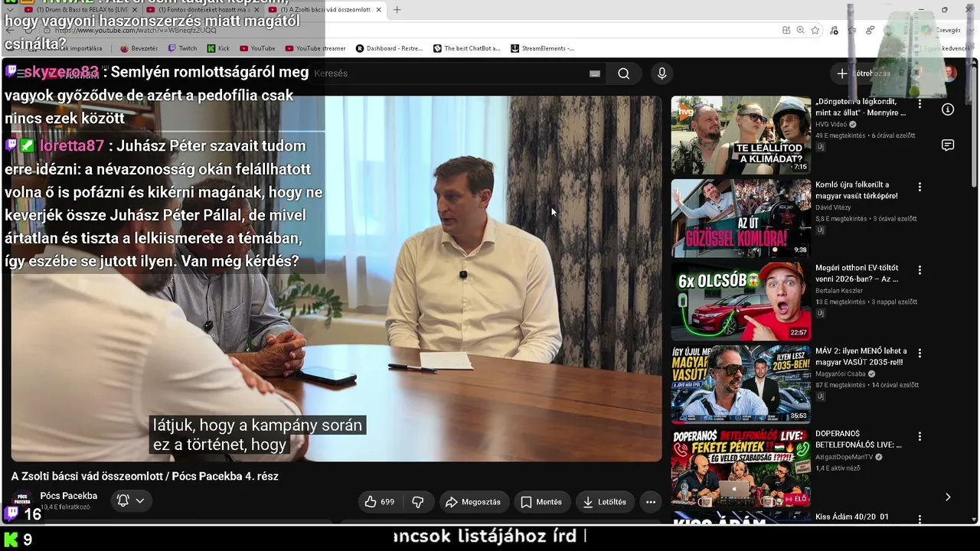Click the Létrehozás create button
This screenshot has height=551, width=980.
[x=866, y=73]
